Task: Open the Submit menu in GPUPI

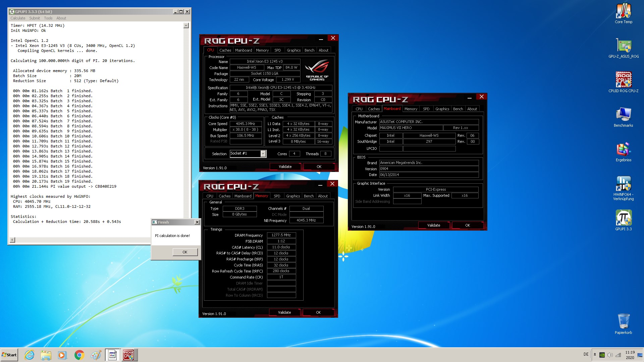Action: click(x=35, y=18)
